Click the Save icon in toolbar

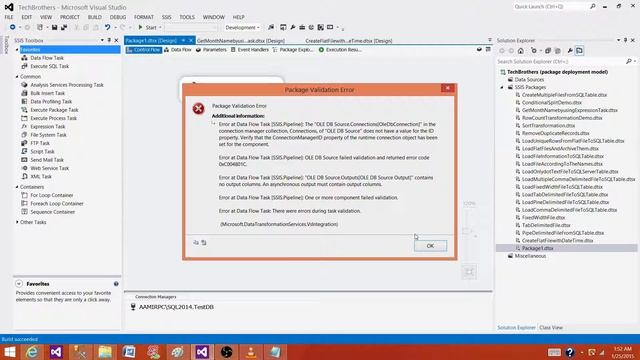click(x=54, y=27)
